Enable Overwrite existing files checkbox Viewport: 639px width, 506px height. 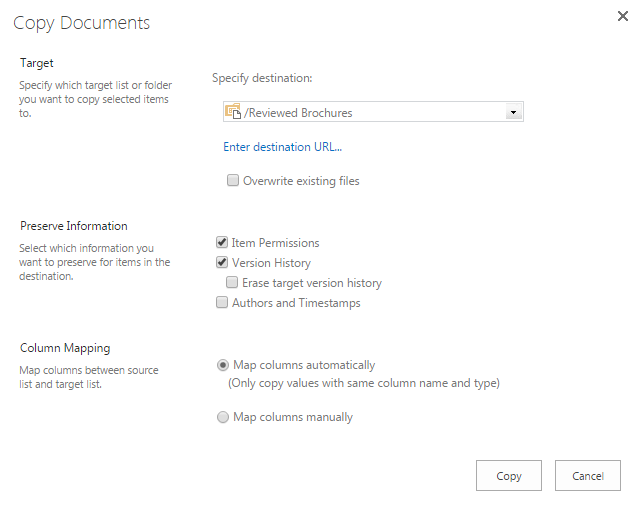[233, 180]
